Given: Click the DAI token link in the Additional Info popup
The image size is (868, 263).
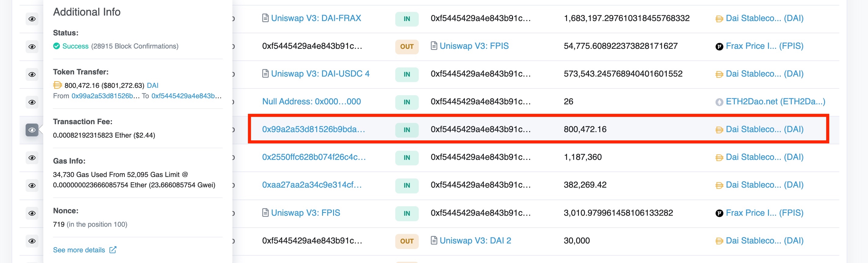Looking at the screenshot, I should pos(152,85).
